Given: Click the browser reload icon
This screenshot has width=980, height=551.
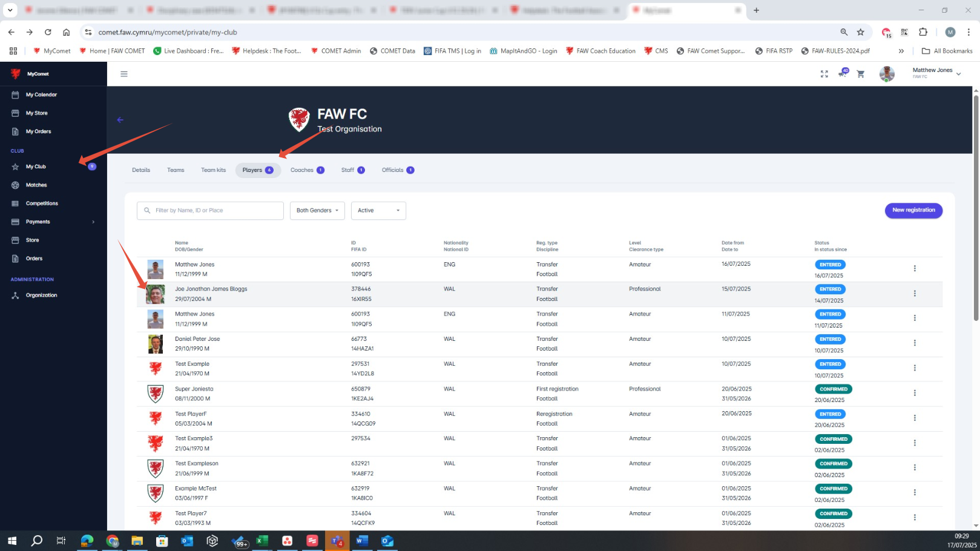Looking at the screenshot, I should [48, 32].
